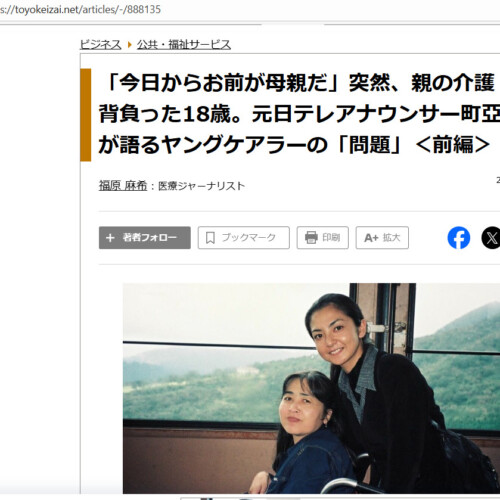Share the article on Facebook
Image resolution: width=500 pixels, height=500 pixels.
click(x=459, y=238)
